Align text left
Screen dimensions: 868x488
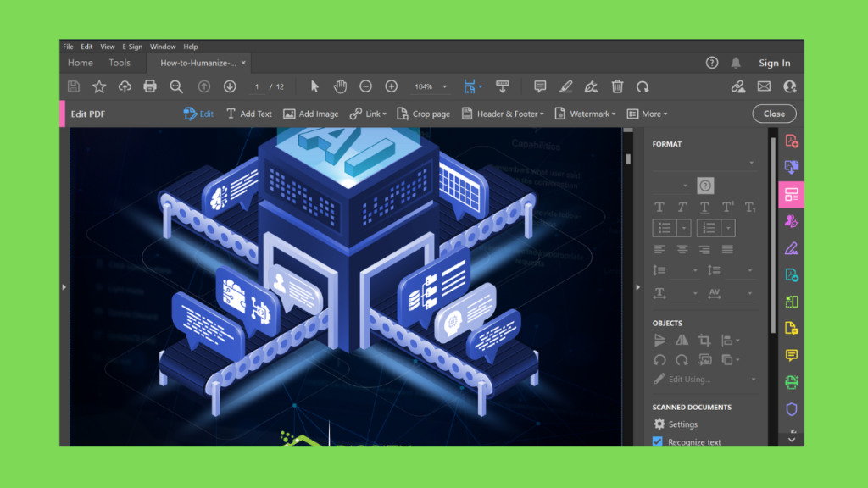point(659,250)
